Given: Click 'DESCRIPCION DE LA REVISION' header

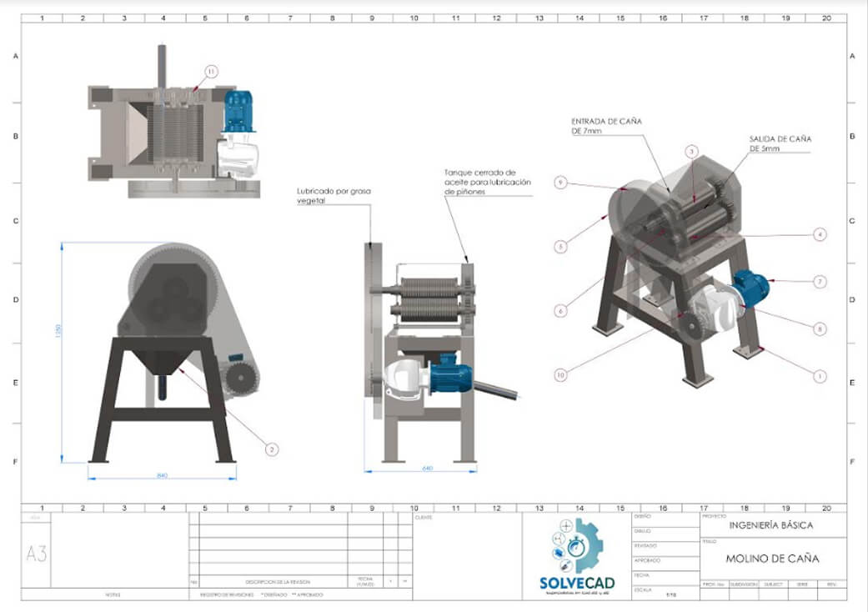Looking at the screenshot, I should pyautogui.click(x=278, y=582).
